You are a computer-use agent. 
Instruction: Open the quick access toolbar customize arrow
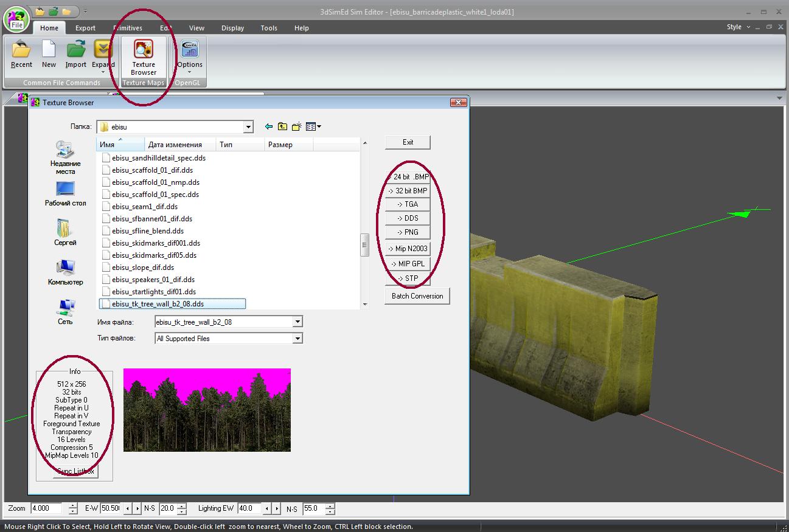(85, 11)
